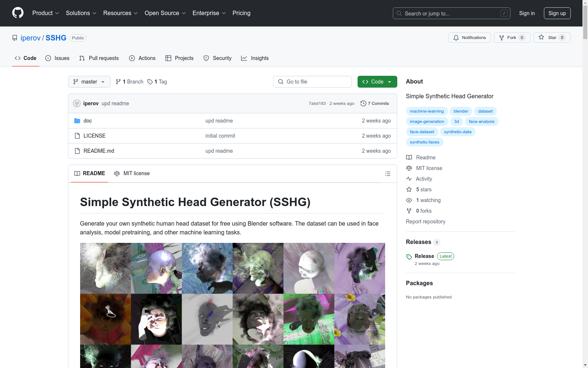This screenshot has width=588, height=368.
Task: Click the star icon beside '5 stars'
Action: 409,190
